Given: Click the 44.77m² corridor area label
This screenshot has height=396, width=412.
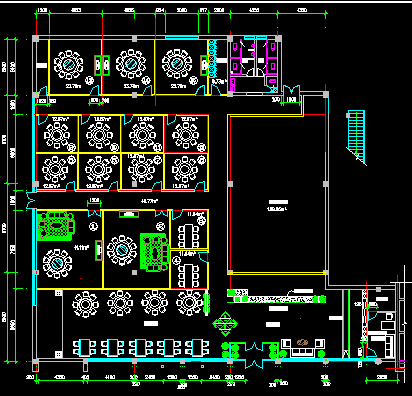Looking at the screenshot, I should [x=149, y=201].
